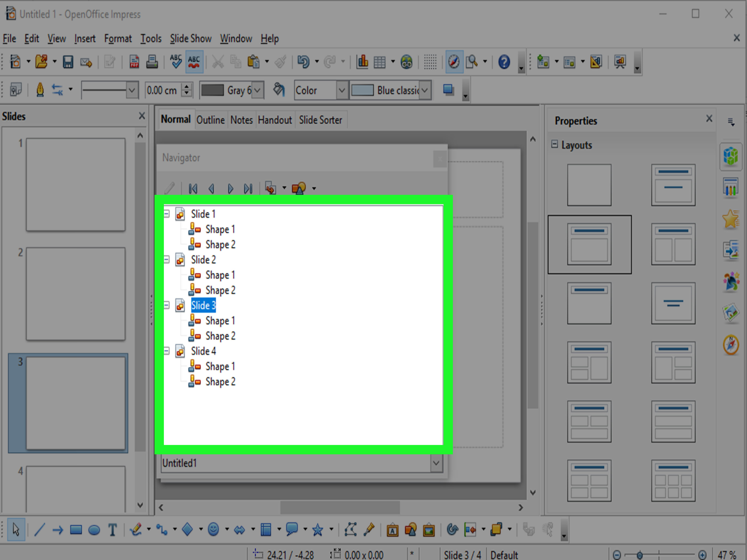Toggle the Navigator compass toolbar icon

[454, 62]
